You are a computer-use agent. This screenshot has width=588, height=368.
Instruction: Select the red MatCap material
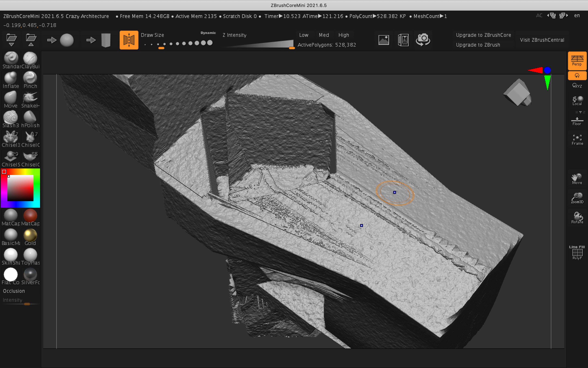(x=30, y=217)
